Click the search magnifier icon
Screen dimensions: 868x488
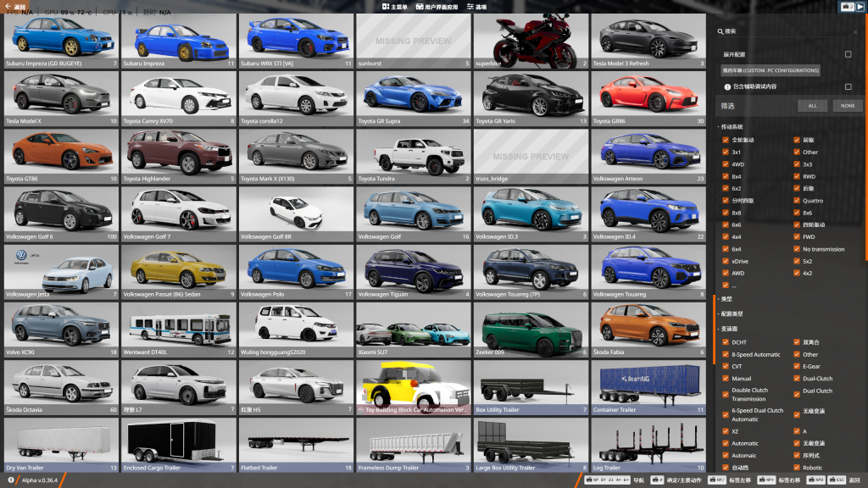[x=721, y=31]
